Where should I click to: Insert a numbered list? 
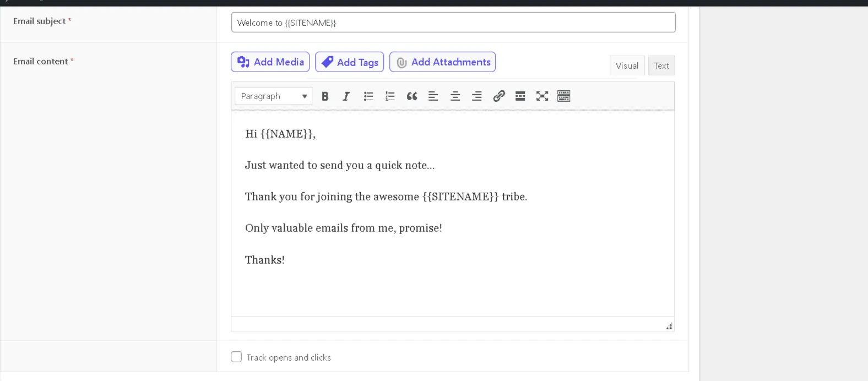pyautogui.click(x=390, y=96)
